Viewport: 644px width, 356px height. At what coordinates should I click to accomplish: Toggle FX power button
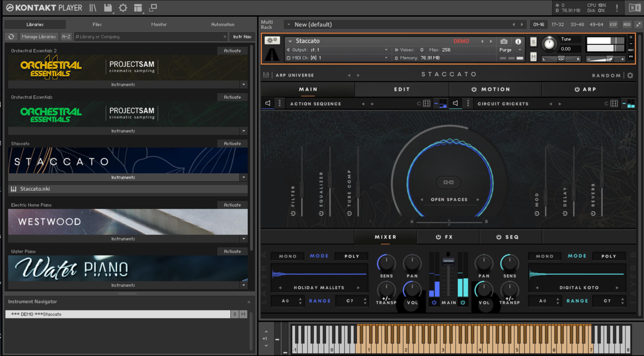click(438, 237)
